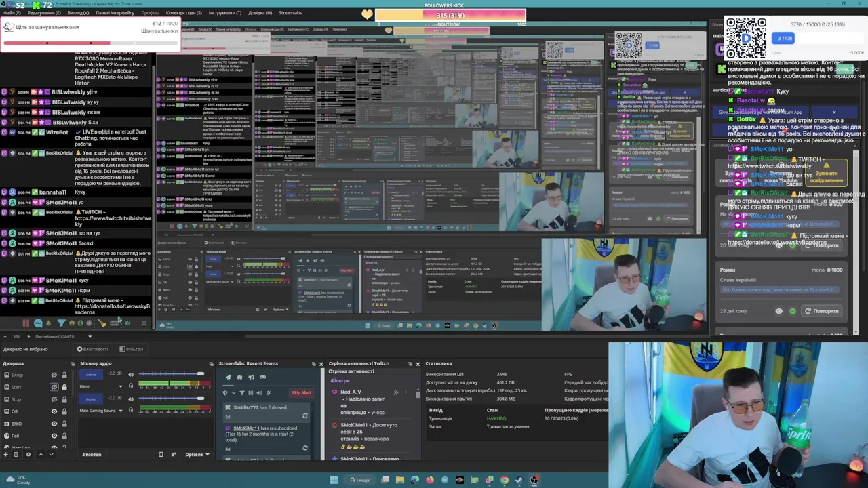The image size is (868, 488).
Task: Replay the SMoKiMo11 resubscribed event
Action: tap(304, 448)
